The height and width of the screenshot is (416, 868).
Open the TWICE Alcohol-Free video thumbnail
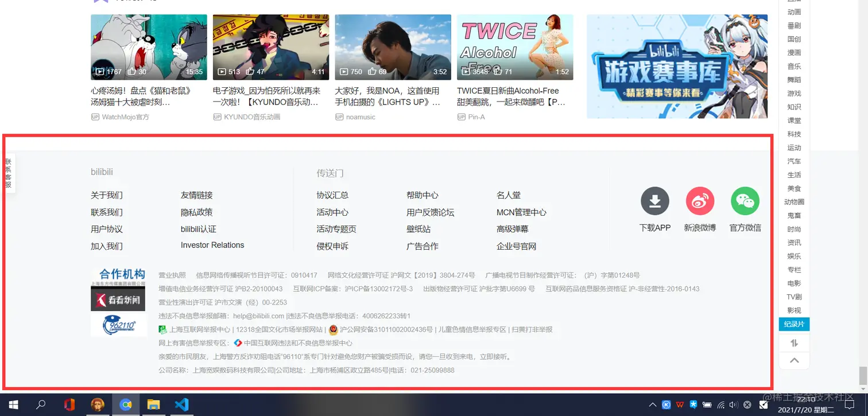pos(515,47)
